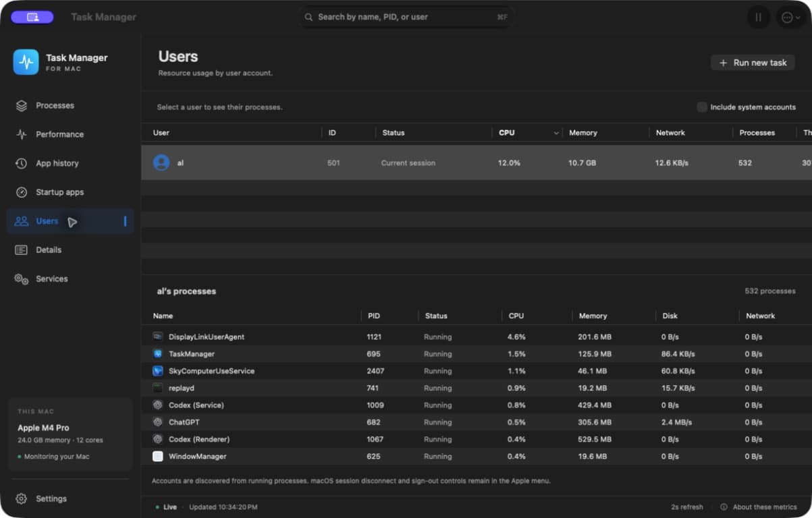The width and height of the screenshot is (812, 518).
Task: Open the About these metrics link
Action: pos(758,507)
